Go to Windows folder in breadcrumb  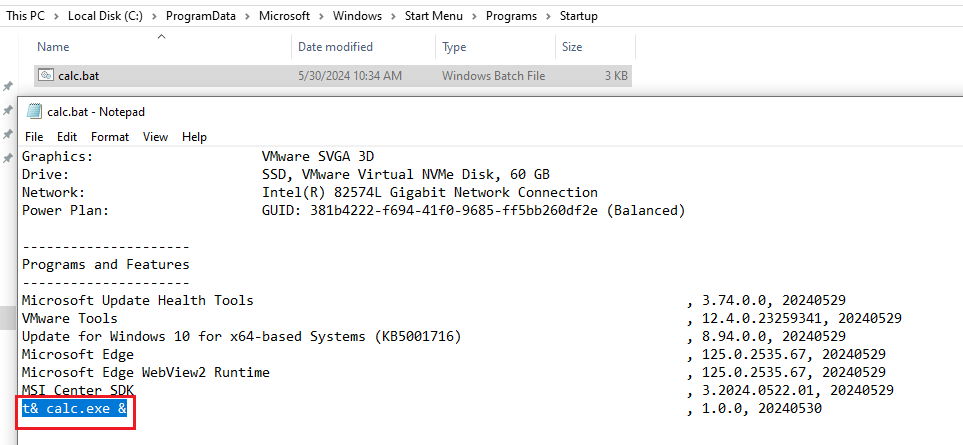(x=357, y=16)
